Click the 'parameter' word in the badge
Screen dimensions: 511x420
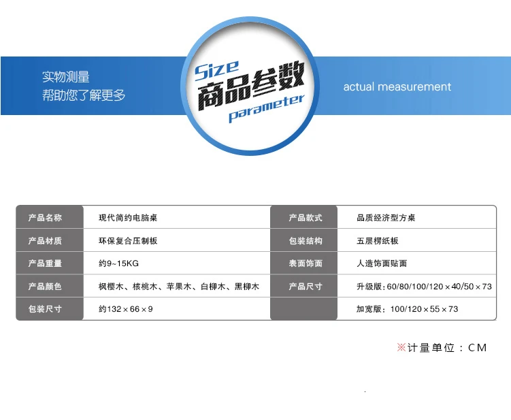[267, 108]
